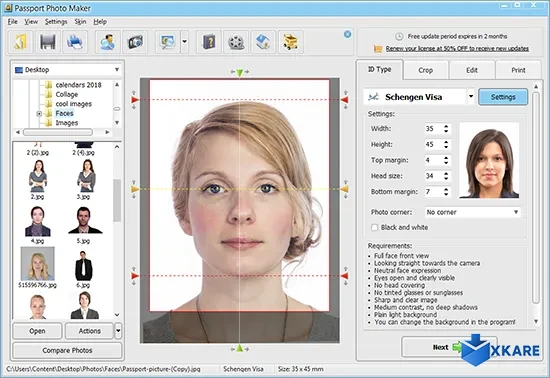Open the toolbar icon showing a person

108,42
